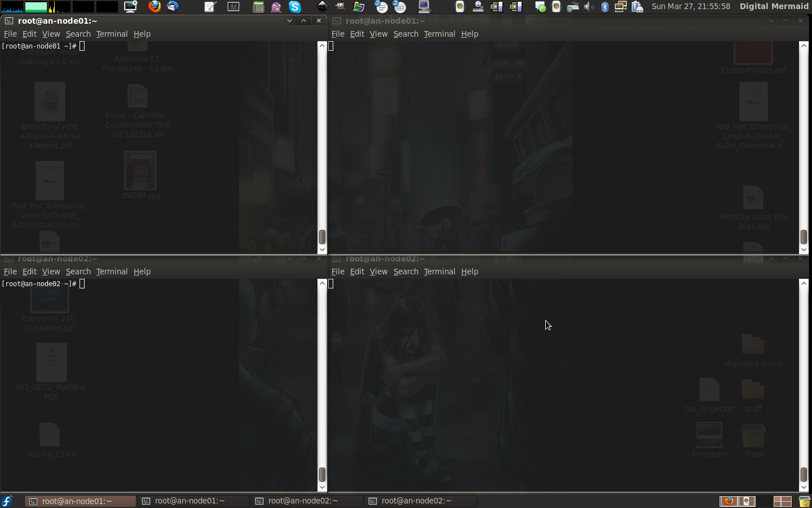Viewport: 812px width, 508px height.
Task: Open the window menu icon of the upper-left terminal
Action: coord(8,21)
